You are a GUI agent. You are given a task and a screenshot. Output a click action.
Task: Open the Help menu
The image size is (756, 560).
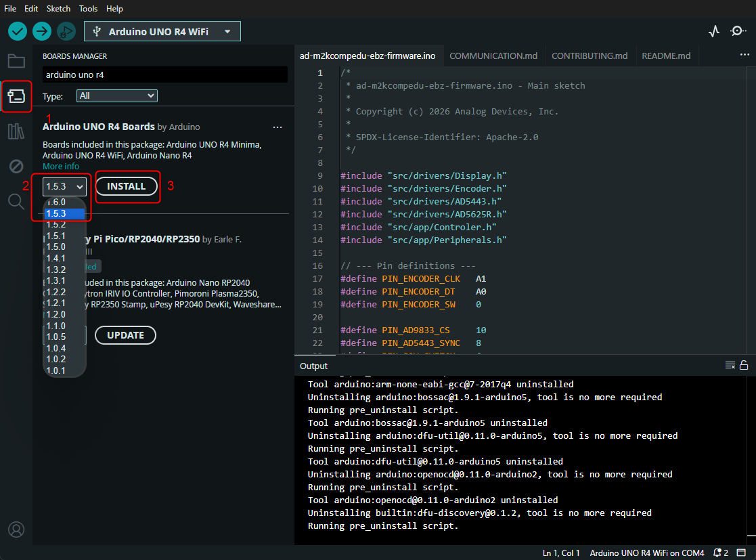coord(114,9)
